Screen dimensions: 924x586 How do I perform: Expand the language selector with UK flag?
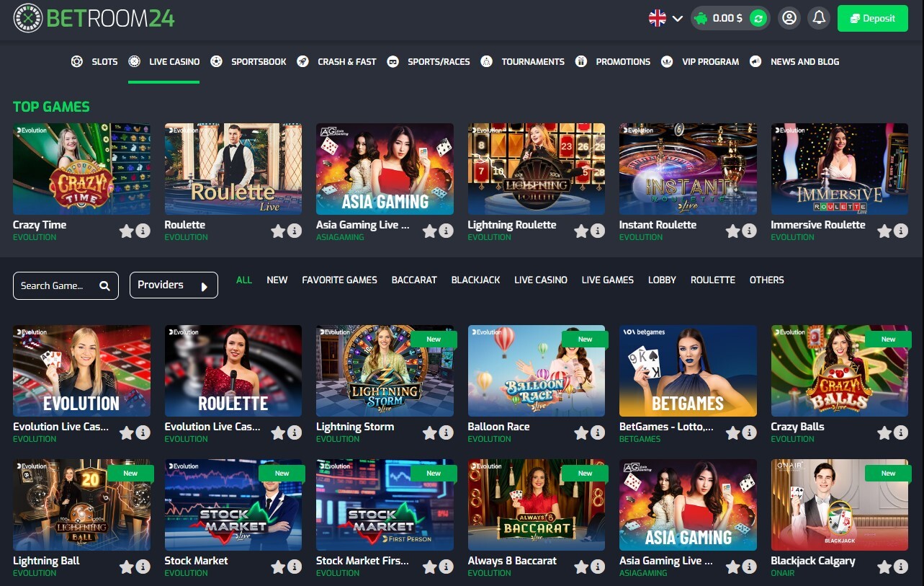click(665, 19)
